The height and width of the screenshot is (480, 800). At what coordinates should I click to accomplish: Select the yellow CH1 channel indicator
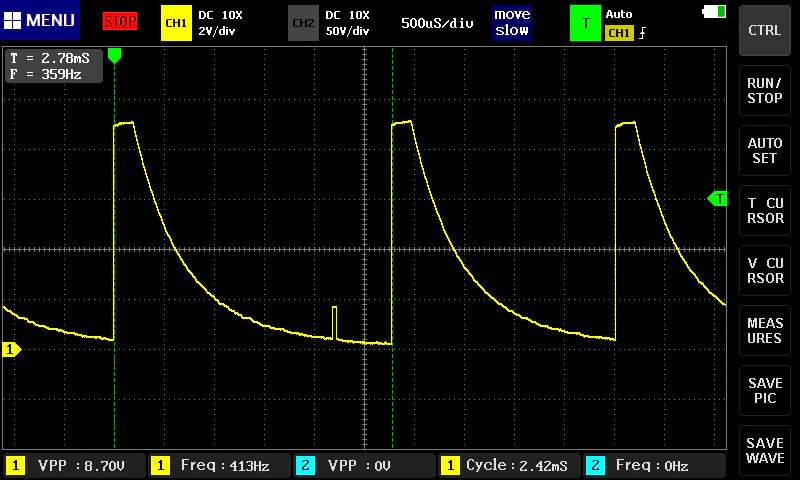(x=176, y=23)
